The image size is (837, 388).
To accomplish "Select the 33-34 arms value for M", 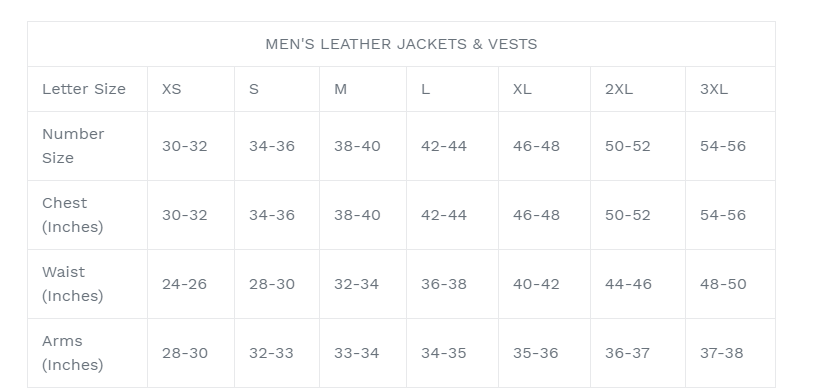I will (x=357, y=353).
